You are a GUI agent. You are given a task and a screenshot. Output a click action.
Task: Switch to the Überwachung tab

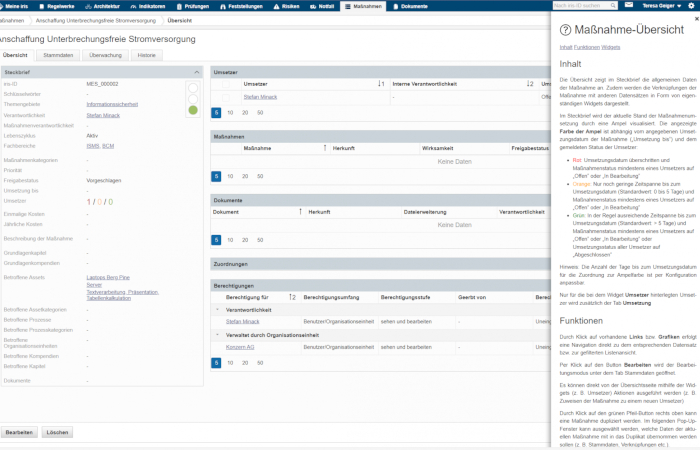point(105,55)
